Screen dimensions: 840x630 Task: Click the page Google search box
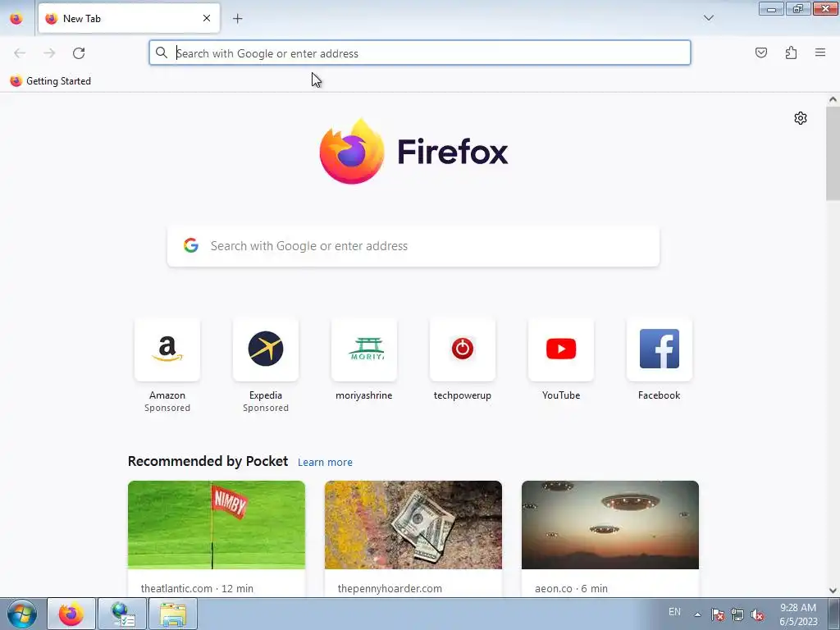click(413, 246)
